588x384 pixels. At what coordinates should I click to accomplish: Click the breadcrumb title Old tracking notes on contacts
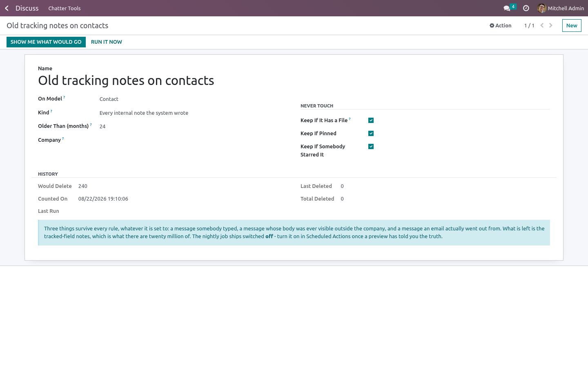point(58,26)
